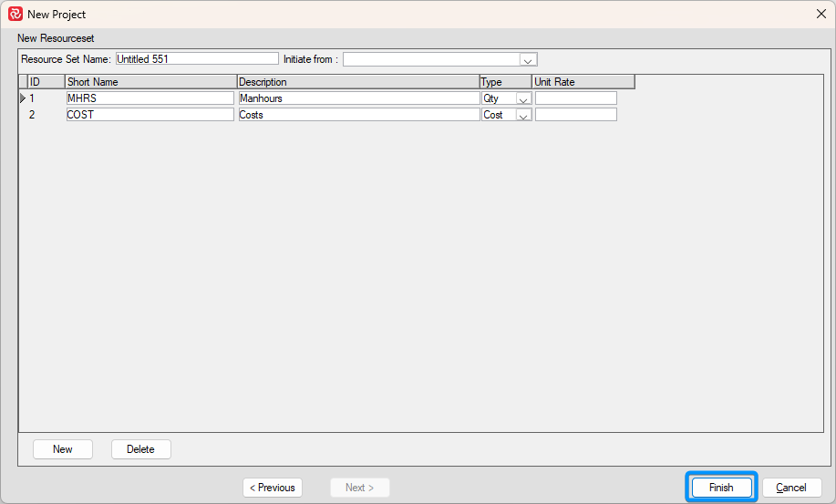Click the Unit Rate field for MHRS

click(575, 98)
